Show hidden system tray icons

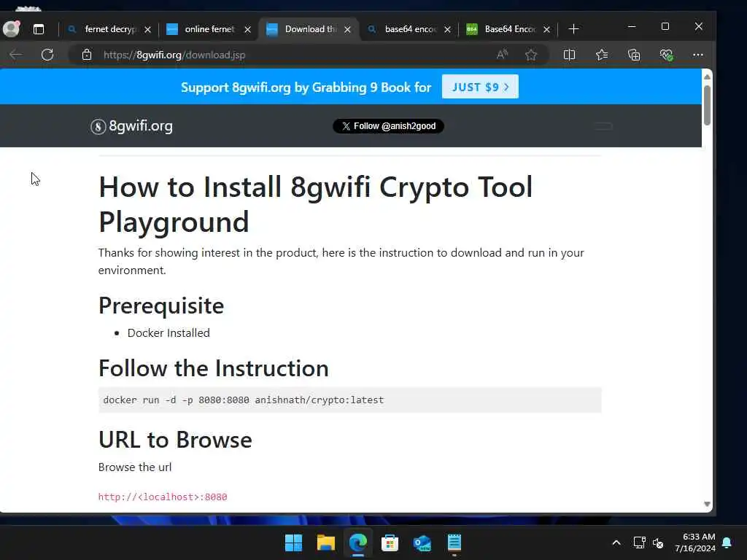(616, 542)
